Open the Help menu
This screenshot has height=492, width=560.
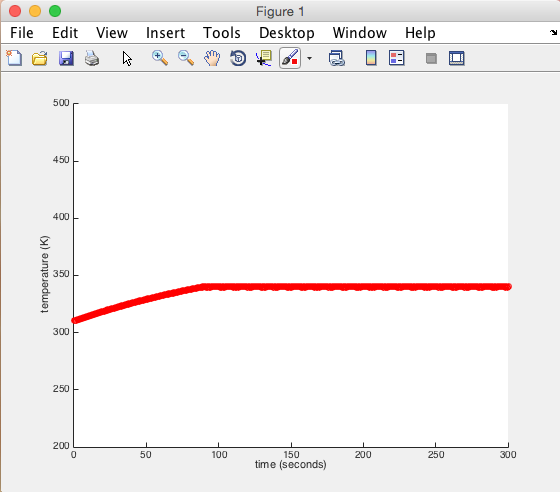(x=420, y=33)
